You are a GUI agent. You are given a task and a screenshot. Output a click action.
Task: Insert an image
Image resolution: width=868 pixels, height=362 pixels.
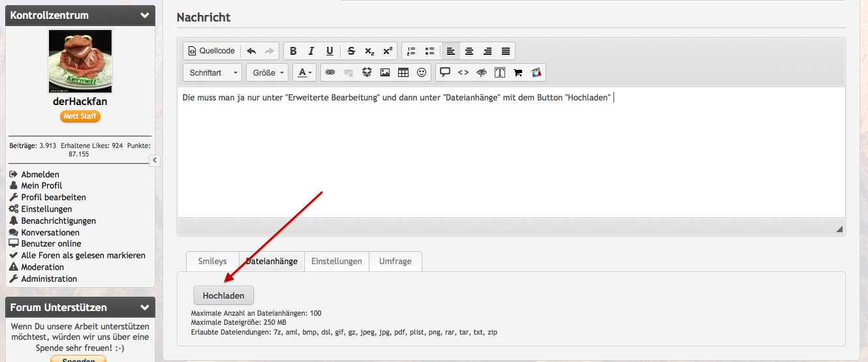(385, 72)
